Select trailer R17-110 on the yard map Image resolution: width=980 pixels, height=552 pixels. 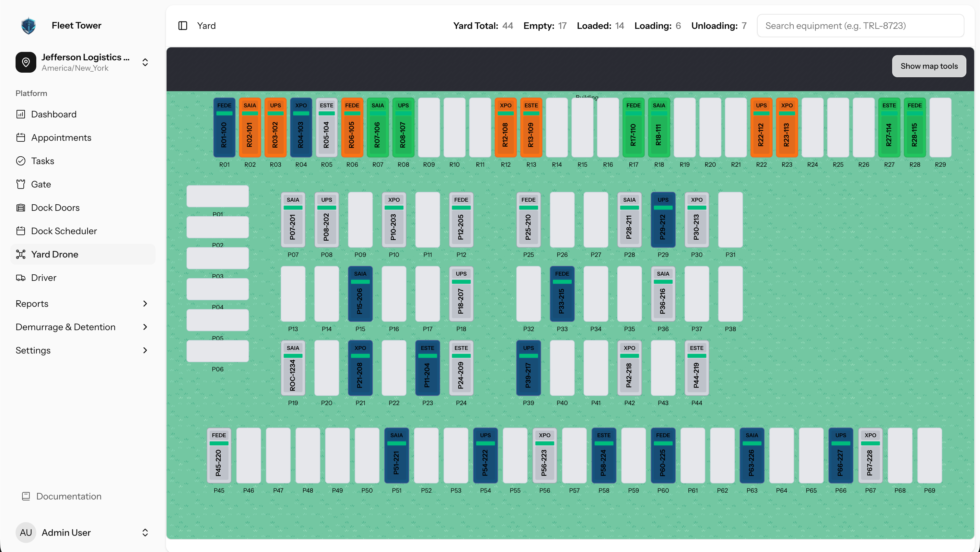point(634,127)
